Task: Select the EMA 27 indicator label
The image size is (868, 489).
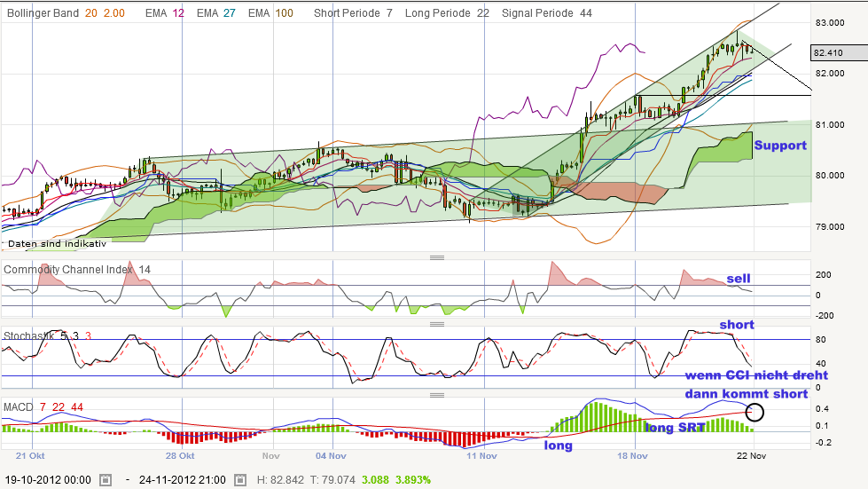Action: point(216,13)
